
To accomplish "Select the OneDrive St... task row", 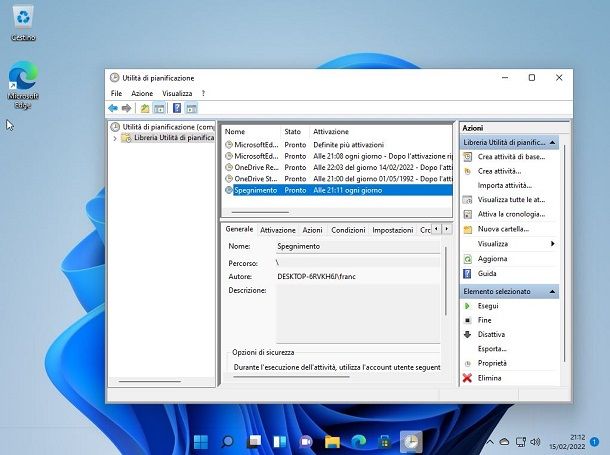I will click(338, 179).
